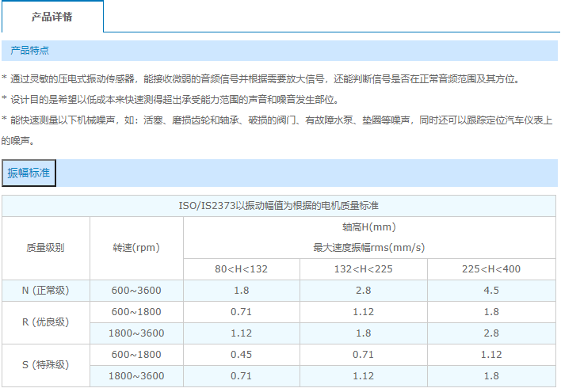Click the ISO/IS2373 table title row
Image resolution: width=561 pixels, height=392 pixels.
coord(279,206)
